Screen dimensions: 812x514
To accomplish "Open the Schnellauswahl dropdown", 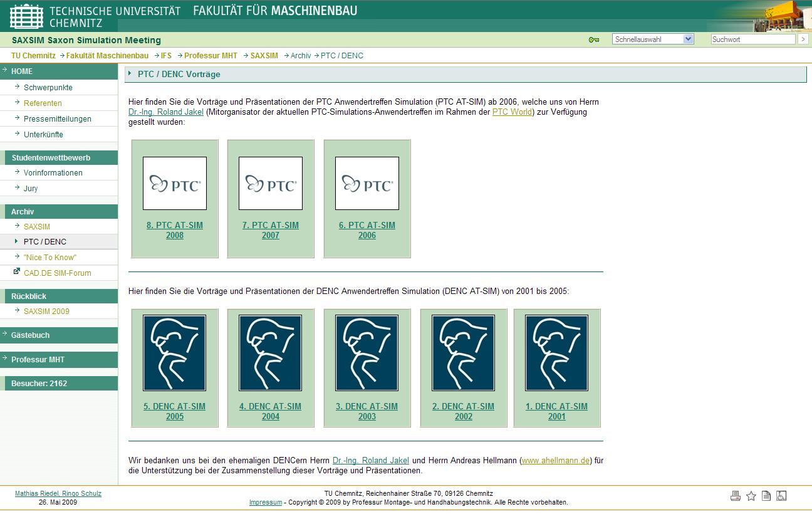I will point(653,39).
